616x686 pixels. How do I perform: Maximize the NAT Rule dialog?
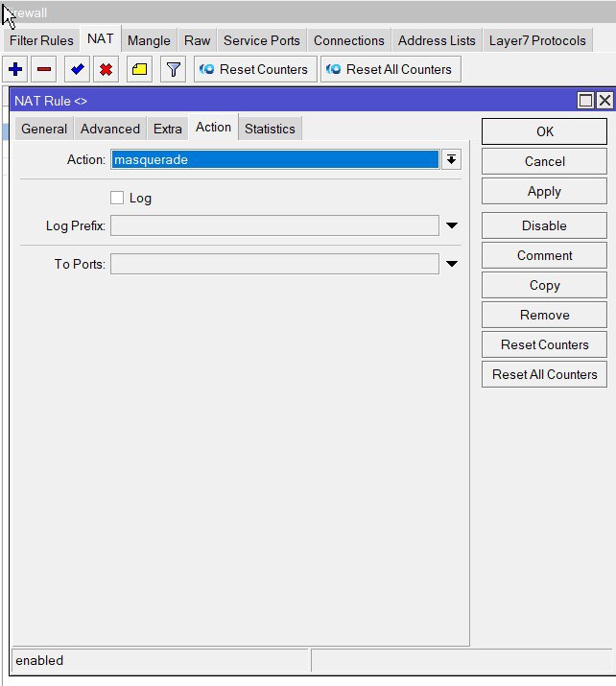pyautogui.click(x=585, y=101)
